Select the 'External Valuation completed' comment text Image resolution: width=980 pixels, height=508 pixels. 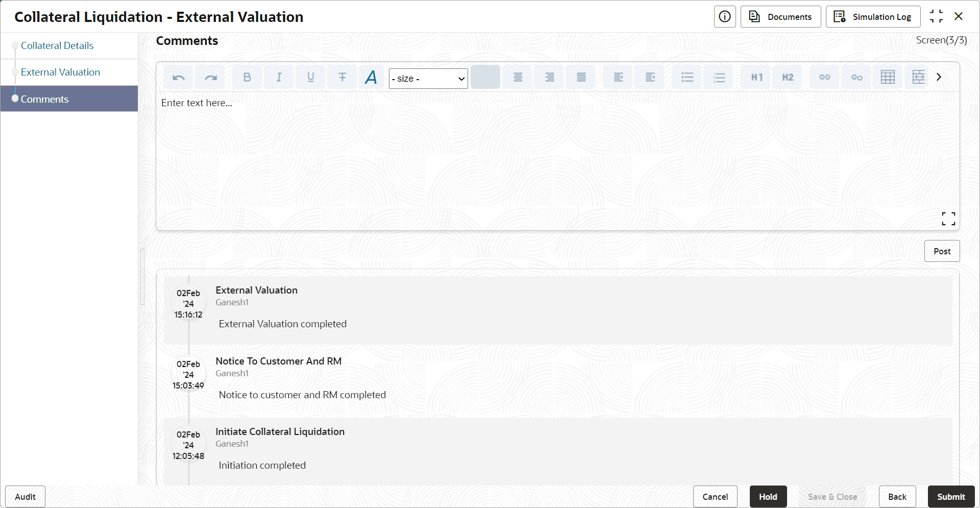[x=283, y=324]
